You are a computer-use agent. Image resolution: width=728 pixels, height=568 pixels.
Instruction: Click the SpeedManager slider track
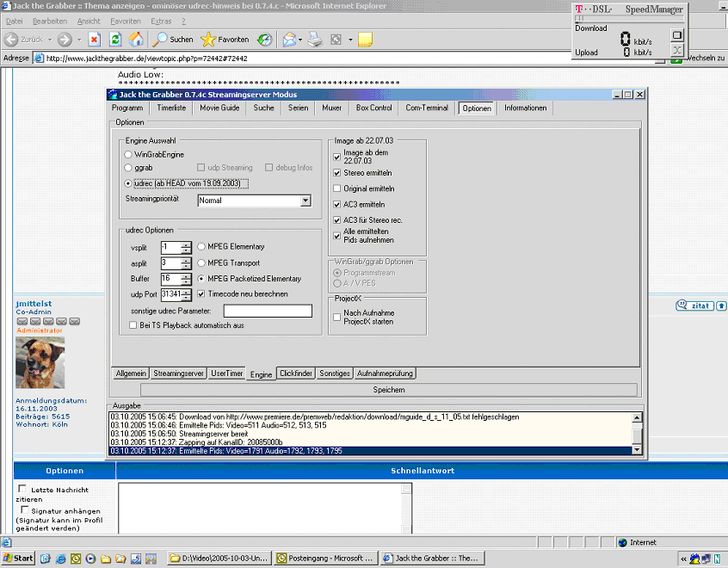(x=629, y=19)
